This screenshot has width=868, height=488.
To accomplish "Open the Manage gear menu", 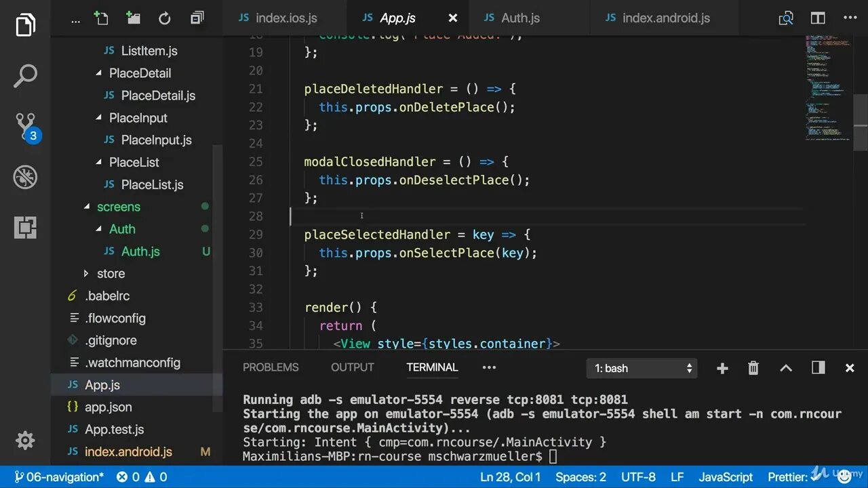I will [x=25, y=441].
